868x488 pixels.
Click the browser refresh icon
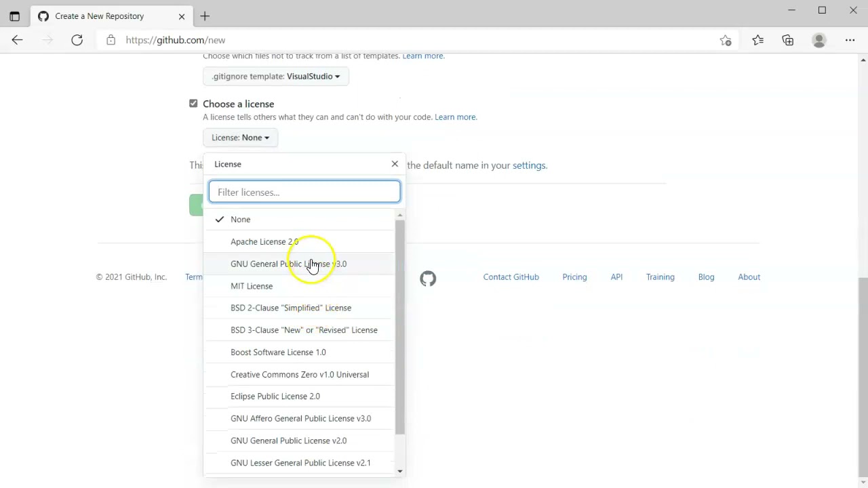(x=77, y=40)
